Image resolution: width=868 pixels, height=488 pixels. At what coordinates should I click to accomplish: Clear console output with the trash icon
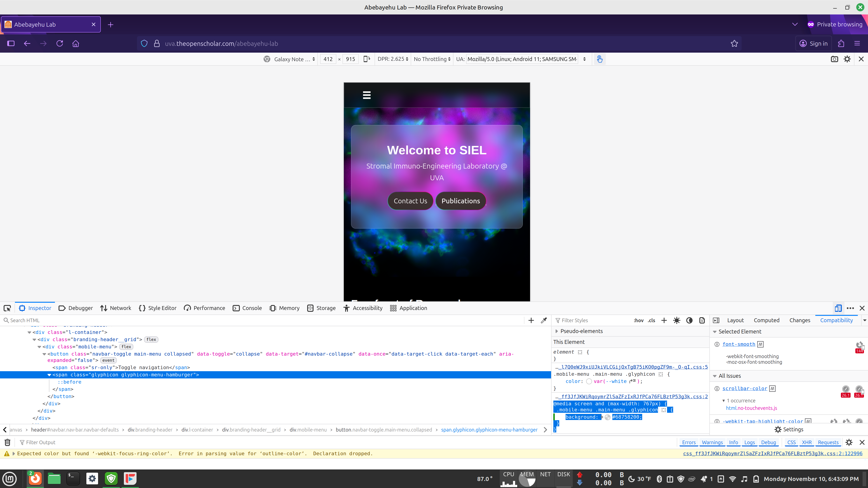(7, 442)
